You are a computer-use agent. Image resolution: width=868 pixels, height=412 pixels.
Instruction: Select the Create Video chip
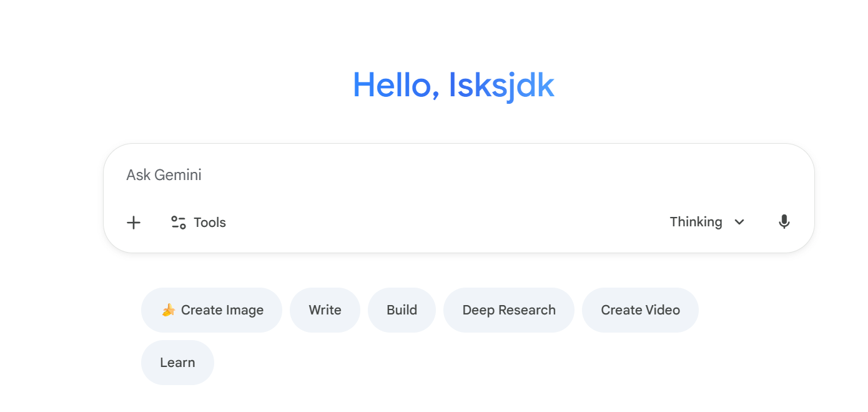[x=640, y=310]
